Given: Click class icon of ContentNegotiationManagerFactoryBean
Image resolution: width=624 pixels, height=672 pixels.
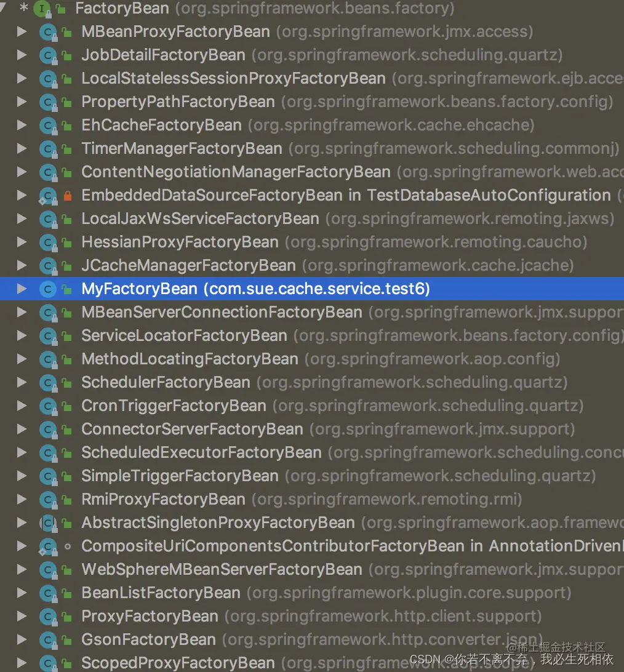Looking at the screenshot, I should click(x=48, y=172).
